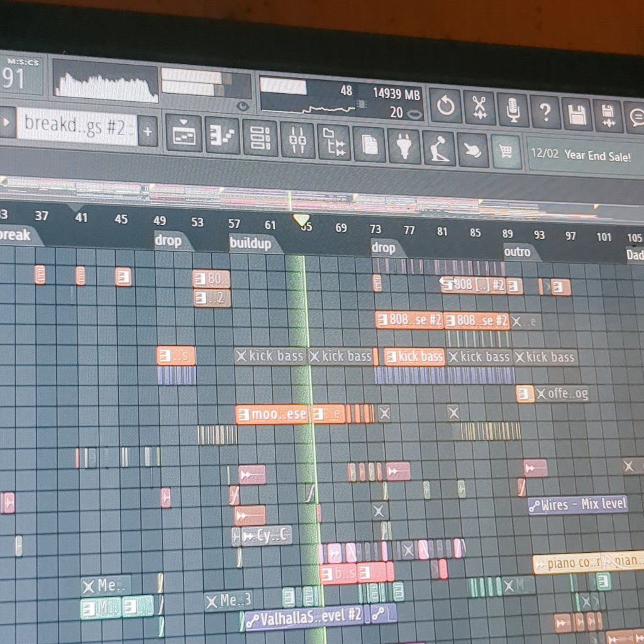Select the muted offe..og clip

coord(563,394)
